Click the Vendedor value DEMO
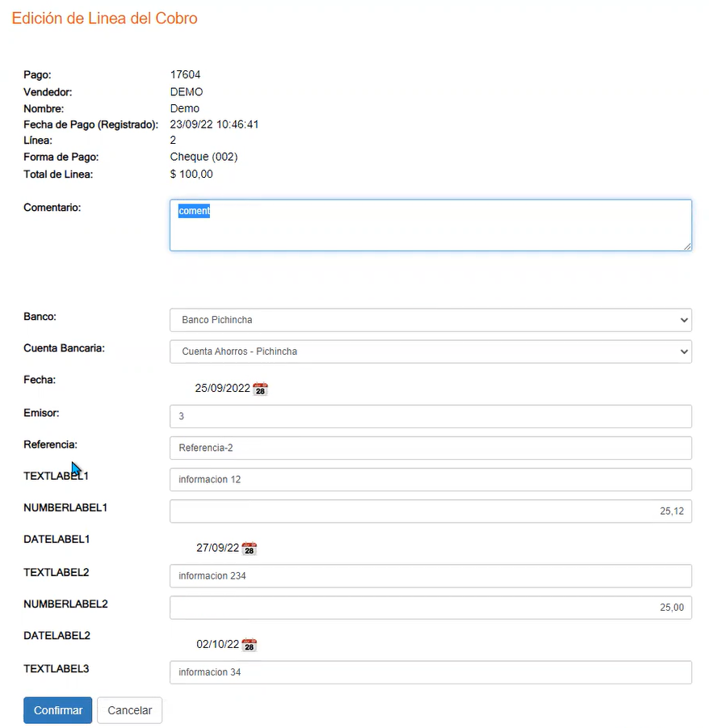 tap(187, 92)
